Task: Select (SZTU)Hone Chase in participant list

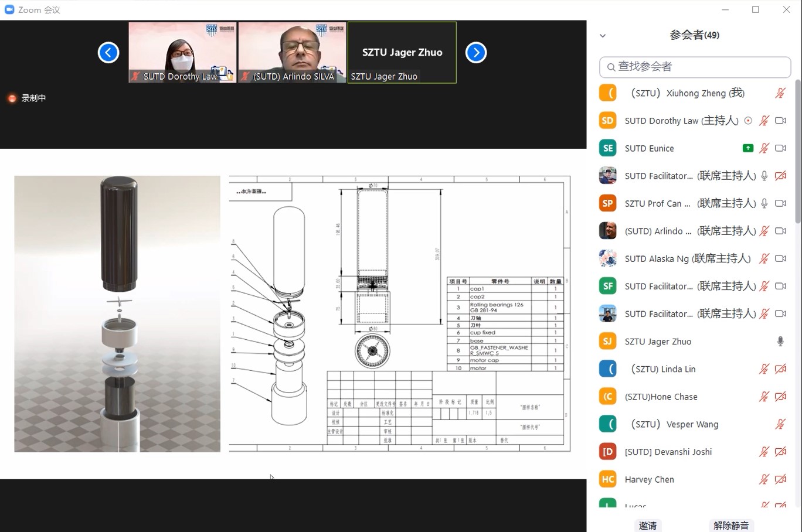Action: 661,397
